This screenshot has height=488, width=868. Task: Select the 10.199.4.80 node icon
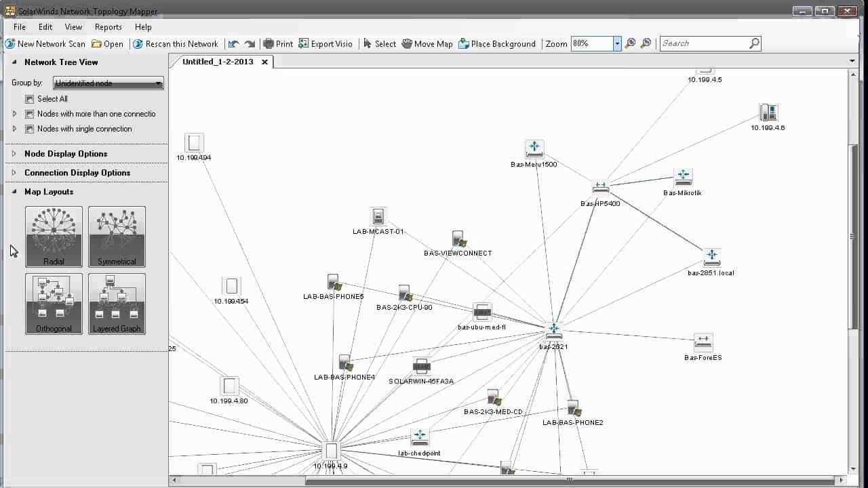coord(230,386)
